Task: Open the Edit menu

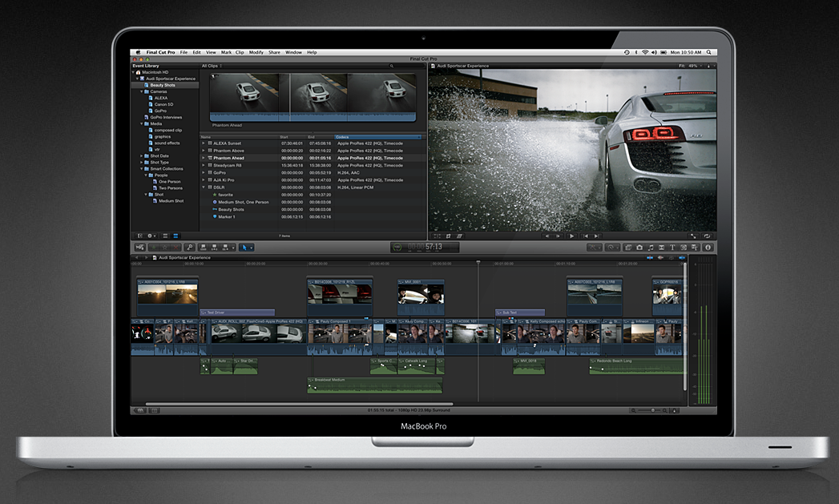Action: (197, 52)
